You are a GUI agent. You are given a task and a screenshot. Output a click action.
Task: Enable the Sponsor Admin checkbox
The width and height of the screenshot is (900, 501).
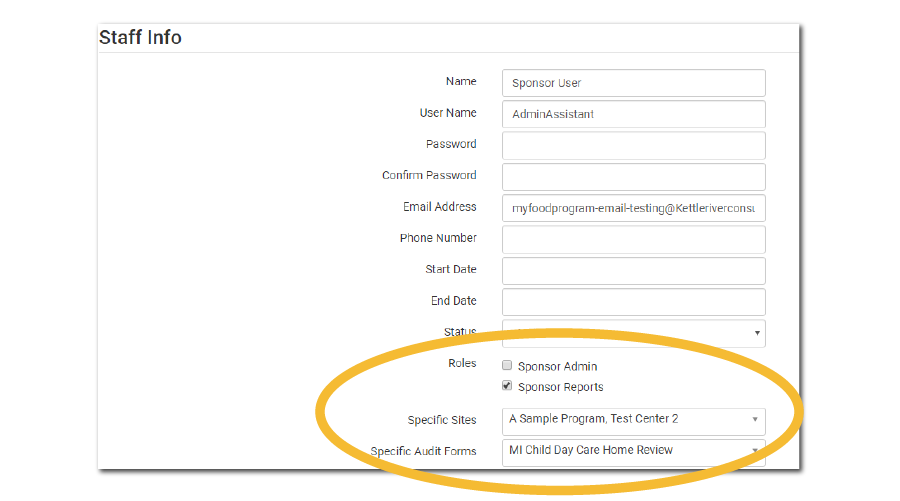click(x=508, y=366)
